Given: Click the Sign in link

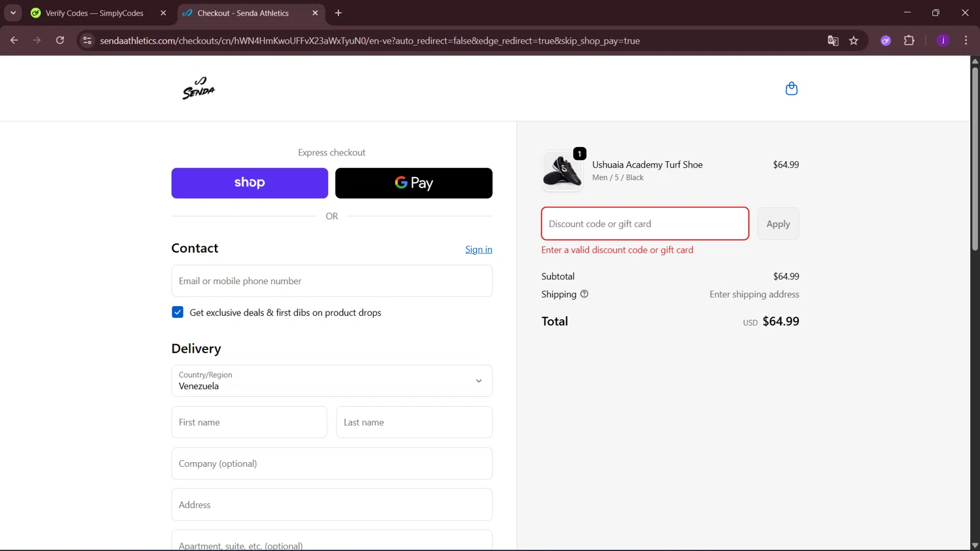Looking at the screenshot, I should 479,249.
